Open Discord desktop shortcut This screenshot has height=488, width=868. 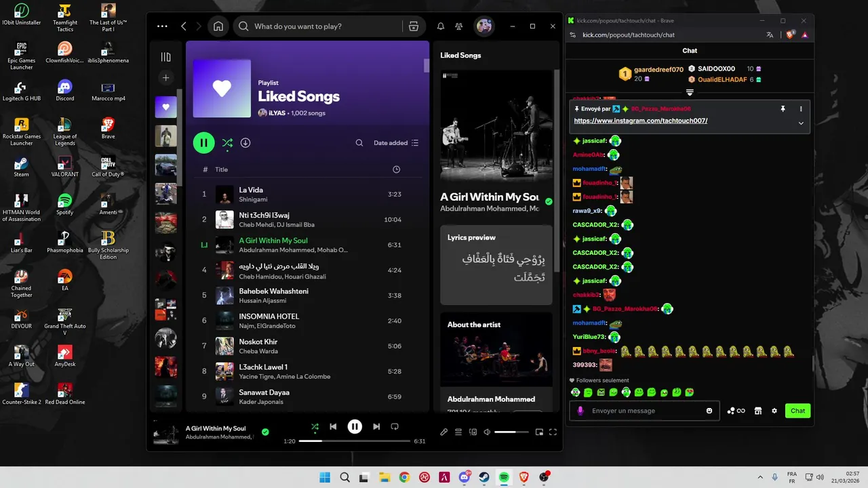tap(65, 90)
